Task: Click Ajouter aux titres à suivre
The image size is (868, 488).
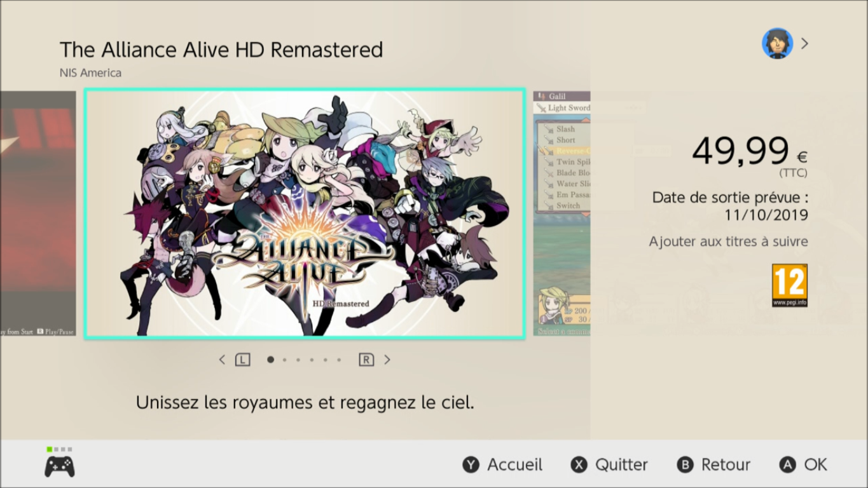Action: click(x=728, y=241)
